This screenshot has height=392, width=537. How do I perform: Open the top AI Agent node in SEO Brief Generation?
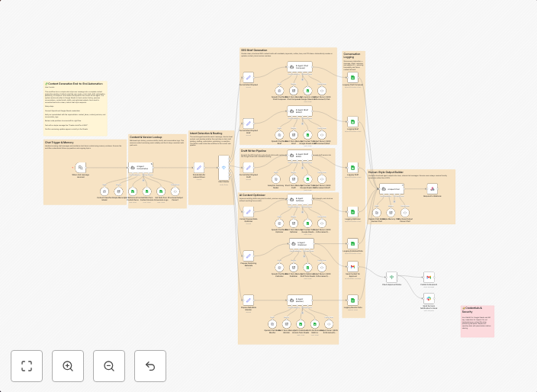[300, 67]
